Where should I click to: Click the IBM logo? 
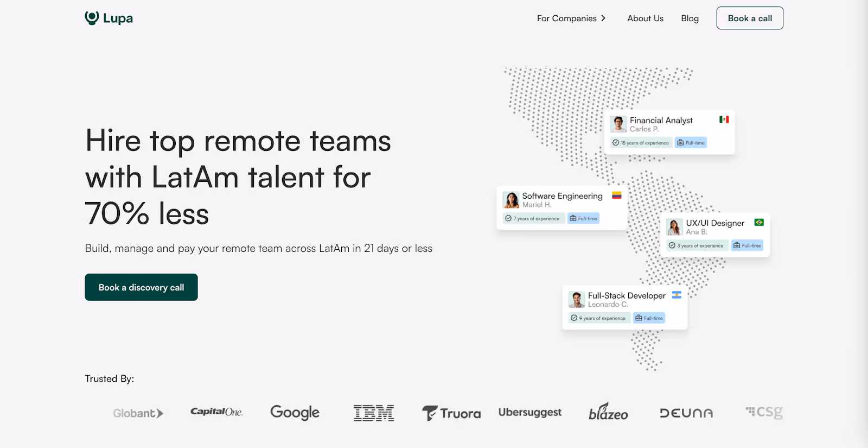[x=374, y=413]
